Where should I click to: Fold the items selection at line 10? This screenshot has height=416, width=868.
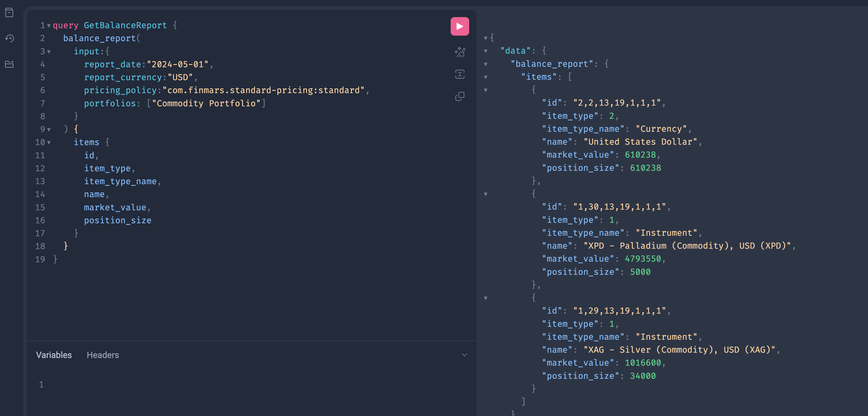coord(49,143)
